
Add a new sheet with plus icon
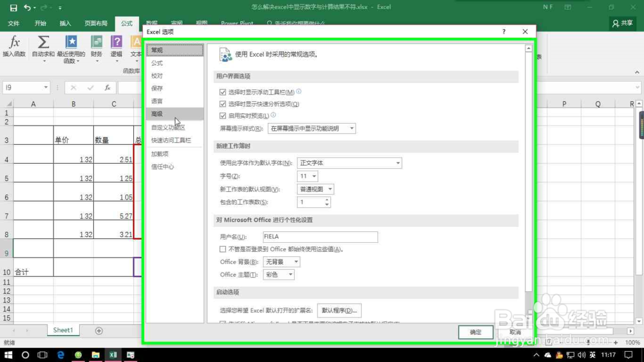(99, 331)
